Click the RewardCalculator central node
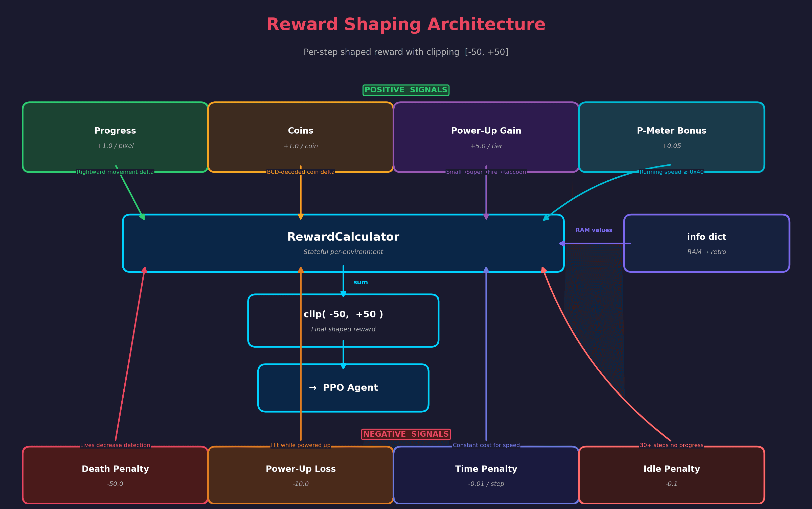 [343, 243]
